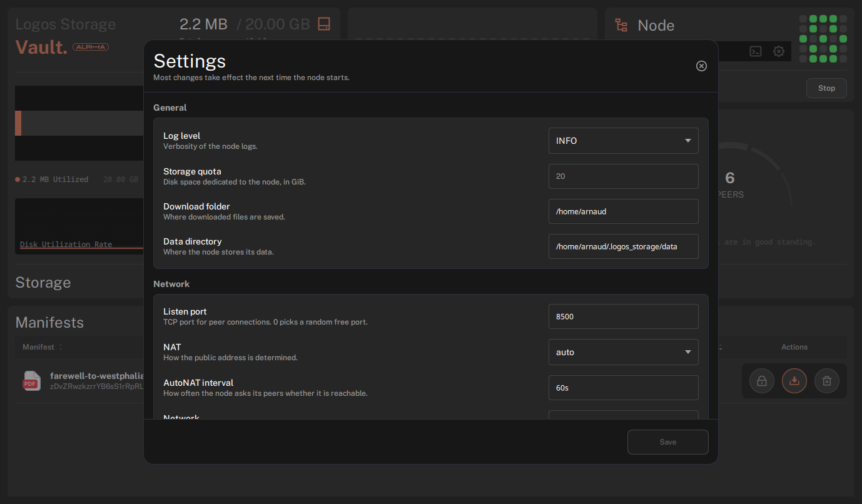Save the settings changes
The height and width of the screenshot is (504, 862).
click(668, 442)
